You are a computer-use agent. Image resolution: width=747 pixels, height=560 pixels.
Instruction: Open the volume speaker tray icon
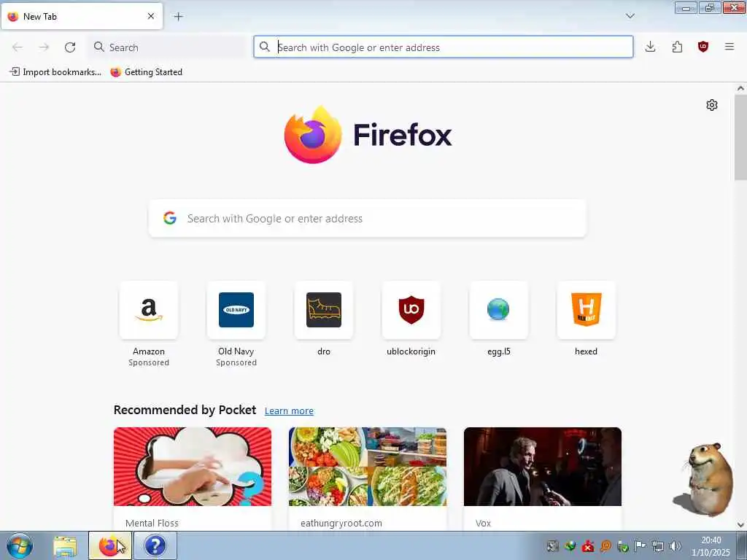tap(675, 546)
